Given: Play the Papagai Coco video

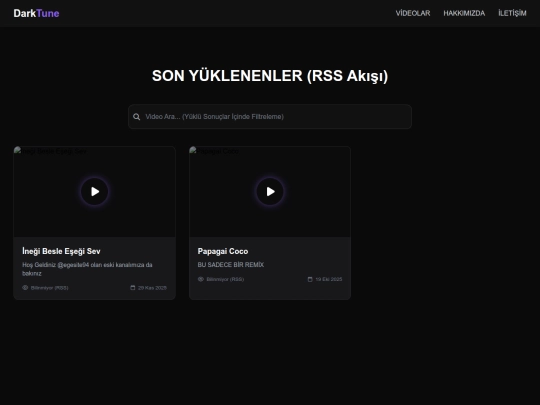Looking at the screenshot, I should pos(270,191).
